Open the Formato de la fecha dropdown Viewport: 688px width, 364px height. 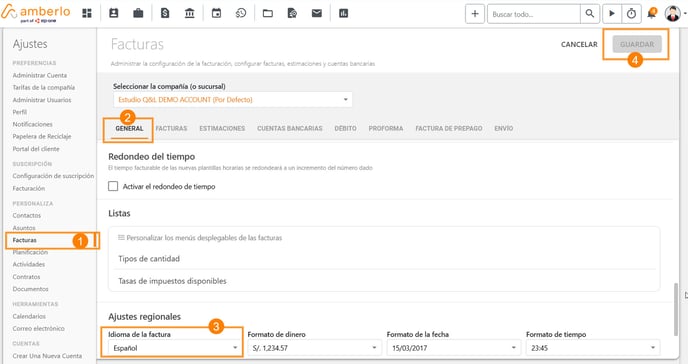453,348
